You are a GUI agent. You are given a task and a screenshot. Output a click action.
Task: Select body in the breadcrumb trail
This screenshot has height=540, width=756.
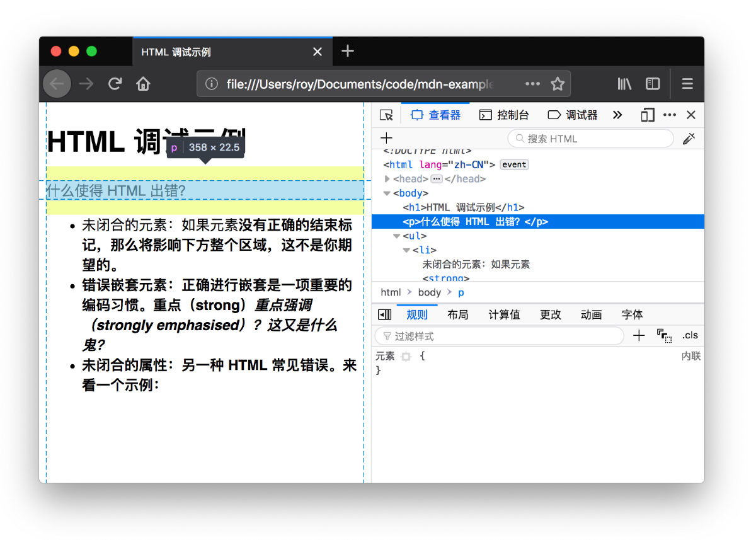(430, 292)
